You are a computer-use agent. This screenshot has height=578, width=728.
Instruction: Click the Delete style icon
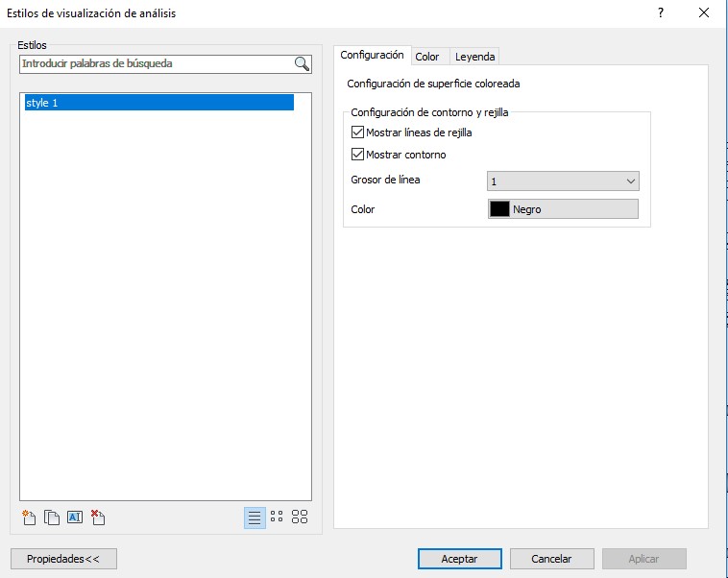click(x=98, y=518)
